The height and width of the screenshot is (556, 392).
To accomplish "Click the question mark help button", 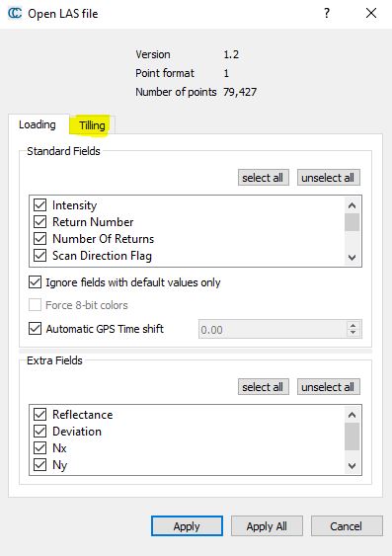I will [327, 14].
